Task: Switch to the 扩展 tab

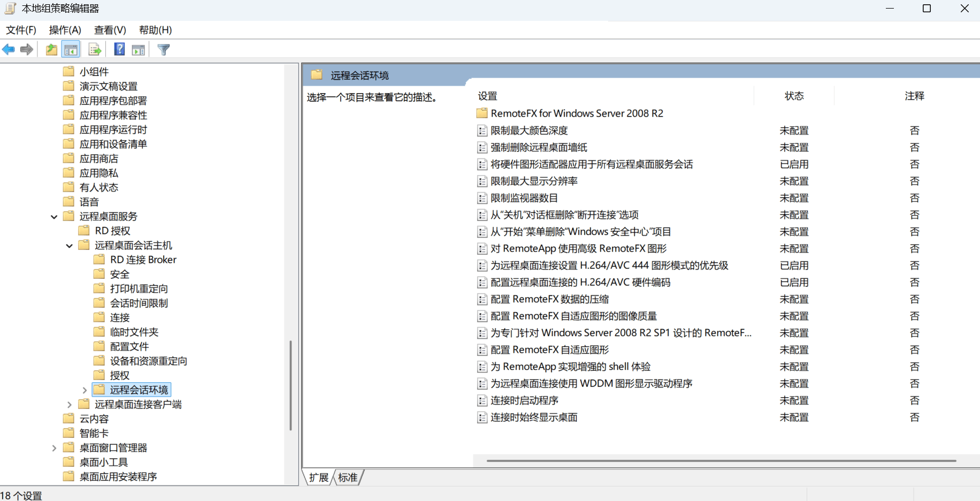Action: pos(319,477)
